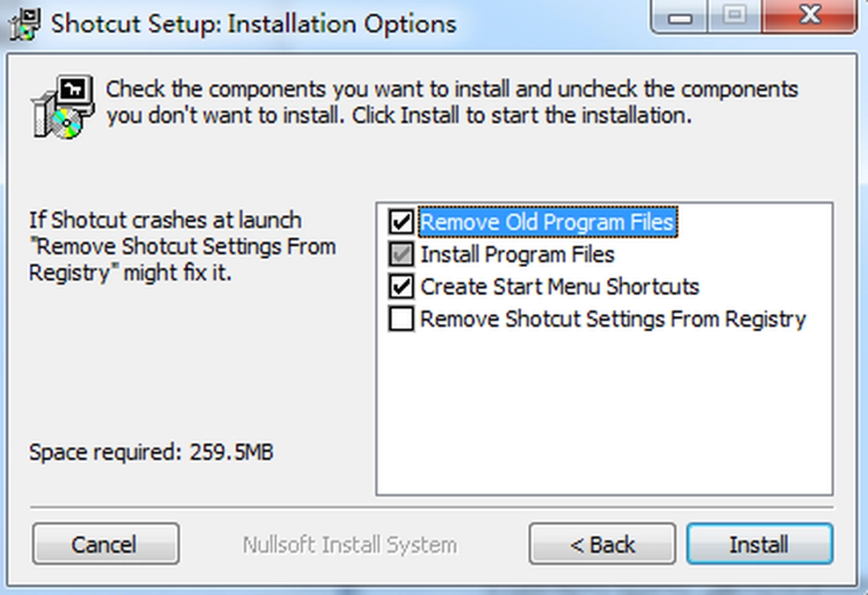Enable the Remove Shotcut Settings From Registry checkbox
The width and height of the screenshot is (868, 595).
point(401,319)
